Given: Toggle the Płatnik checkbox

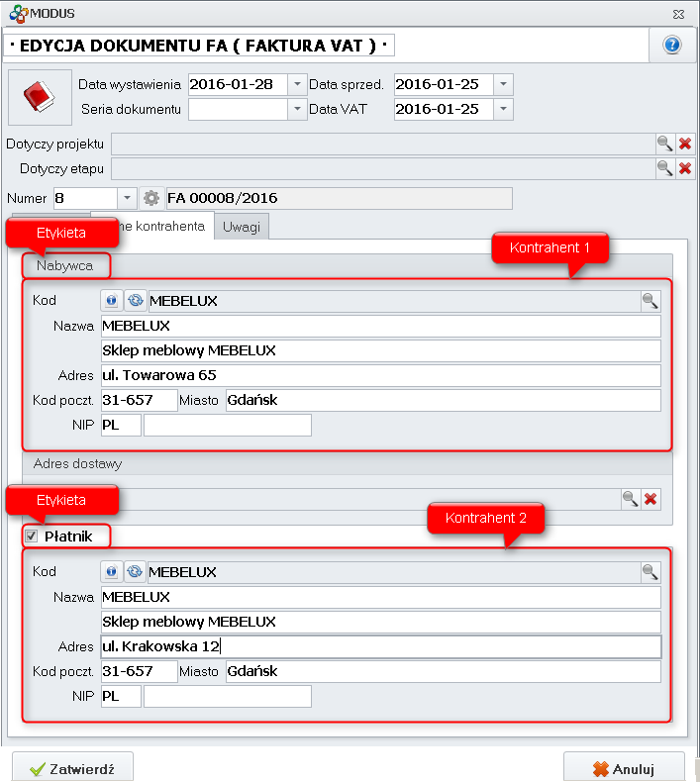Looking at the screenshot, I should (32, 537).
